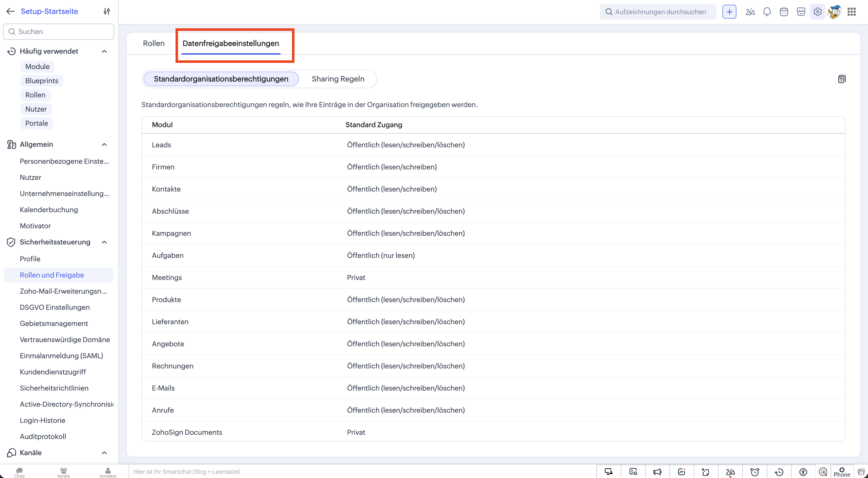
Task: Click the setup gear icon
Action: [817, 12]
